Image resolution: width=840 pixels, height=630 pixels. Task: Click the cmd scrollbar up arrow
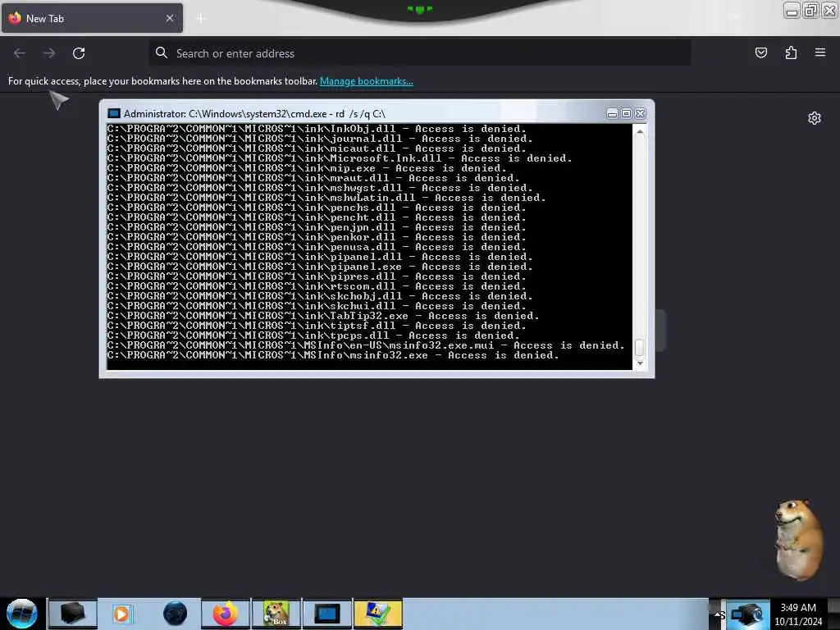[640, 132]
